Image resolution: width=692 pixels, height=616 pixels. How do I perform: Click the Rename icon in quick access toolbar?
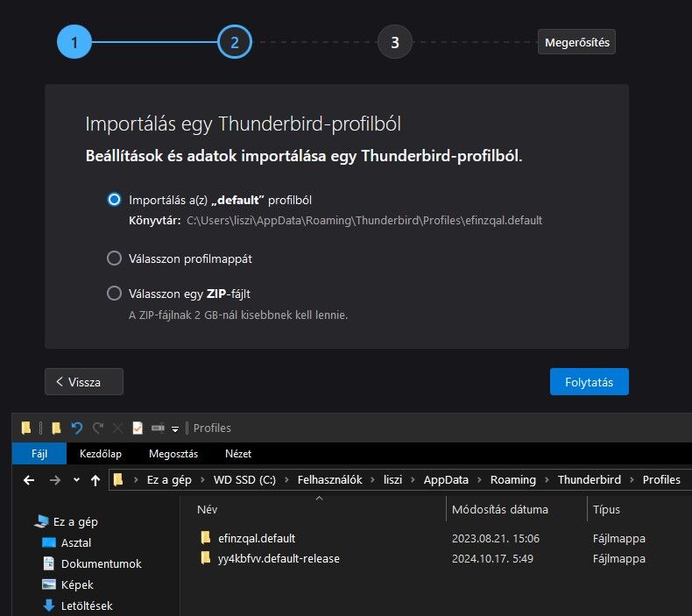tap(158, 428)
